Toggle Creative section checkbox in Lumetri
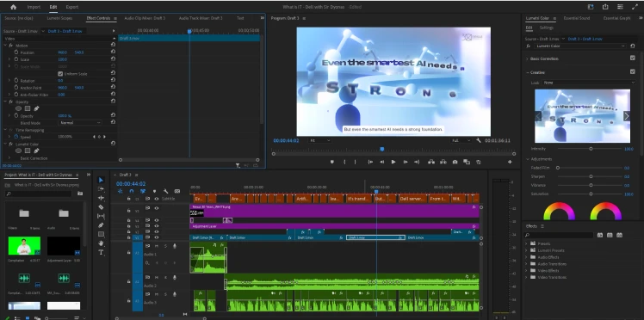The image size is (644, 320). click(633, 71)
